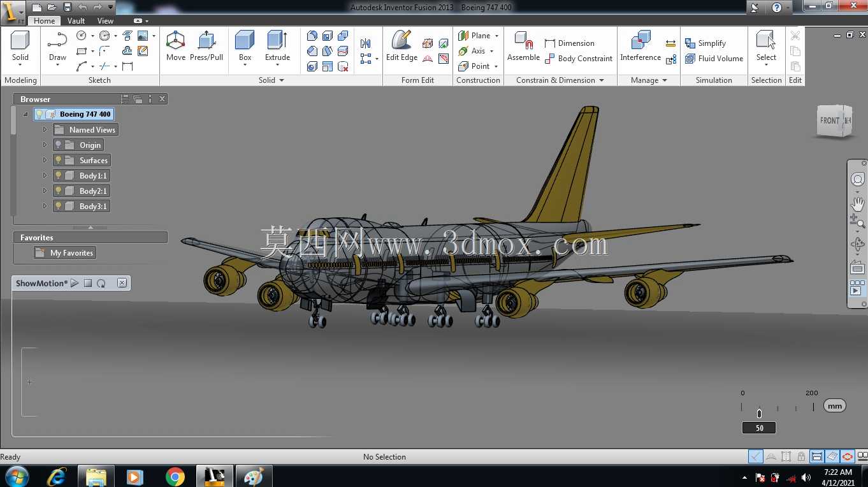The height and width of the screenshot is (487, 868).
Task: Click the Edit Edge form tool
Action: pyautogui.click(x=401, y=46)
